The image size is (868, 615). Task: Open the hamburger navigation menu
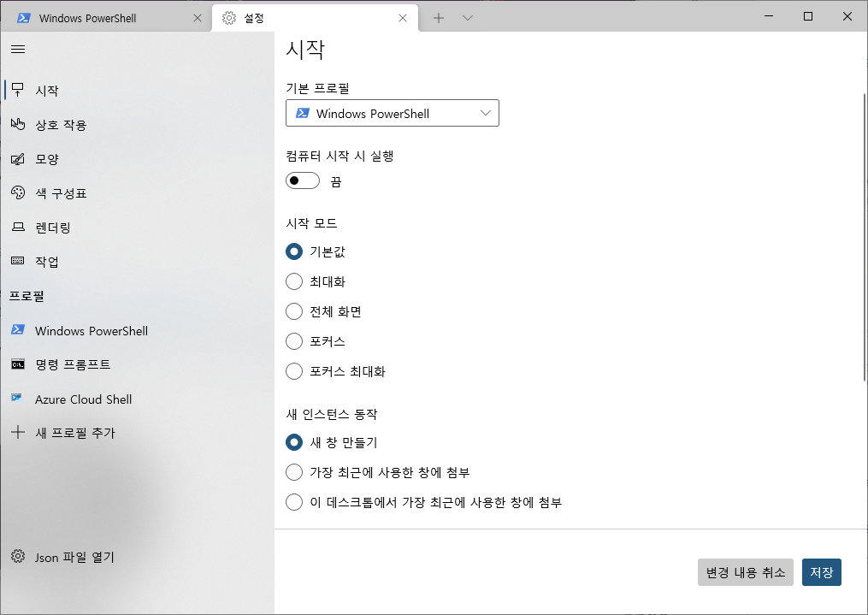[18, 50]
